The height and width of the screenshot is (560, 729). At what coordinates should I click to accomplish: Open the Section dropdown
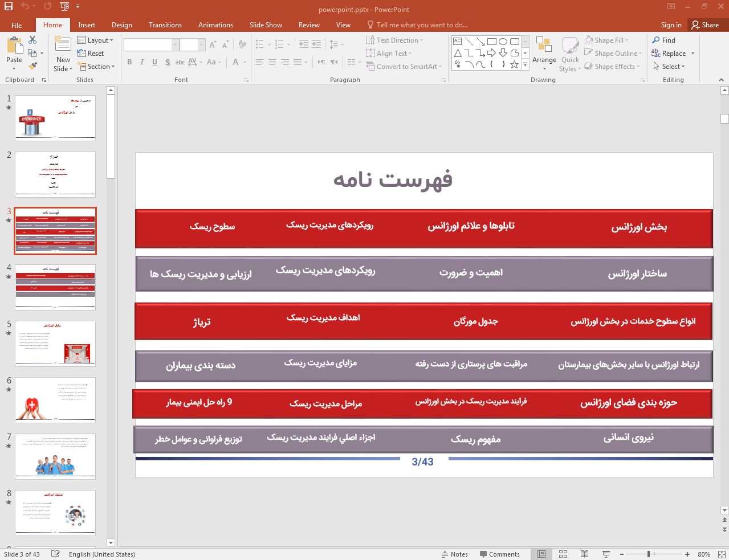pyautogui.click(x=97, y=67)
